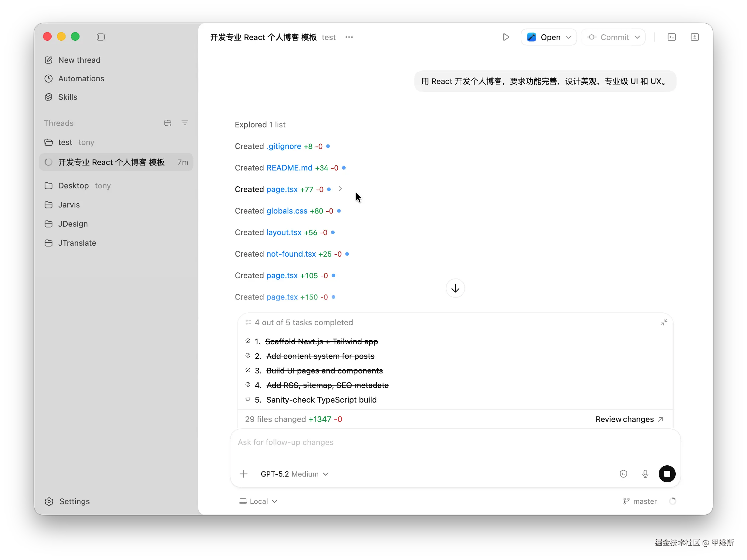This screenshot has width=747, height=560.
Task: Open the terminal panel icon
Action: click(672, 37)
